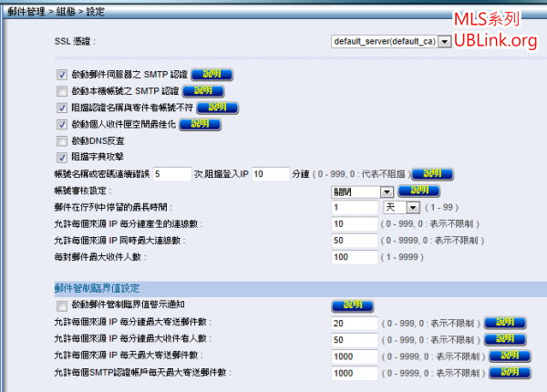Image resolution: width=547 pixels, height=392 pixels.
Task: Open 說明 for SMTP認證帳戶每天最大寄送郵件數
Action: [x=511, y=373]
